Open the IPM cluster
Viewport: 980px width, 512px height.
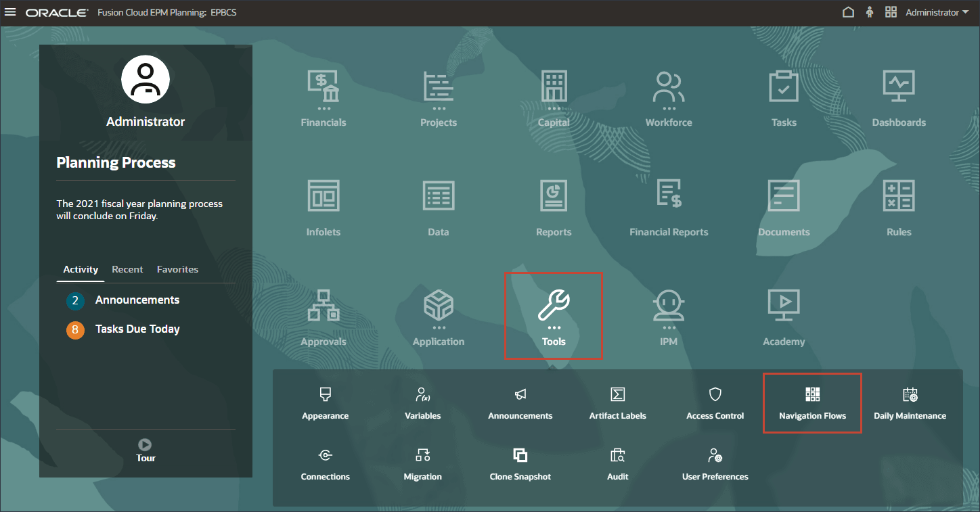(x=669, y=318)
